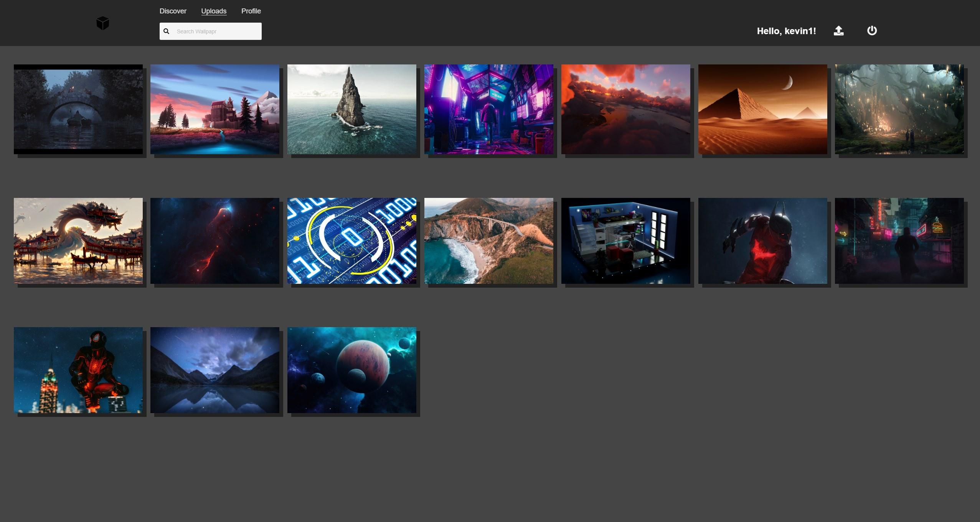Screen dimensions: 980x522
Task: View the isometric gaming room wallpaper
Action: pos(625,241)
